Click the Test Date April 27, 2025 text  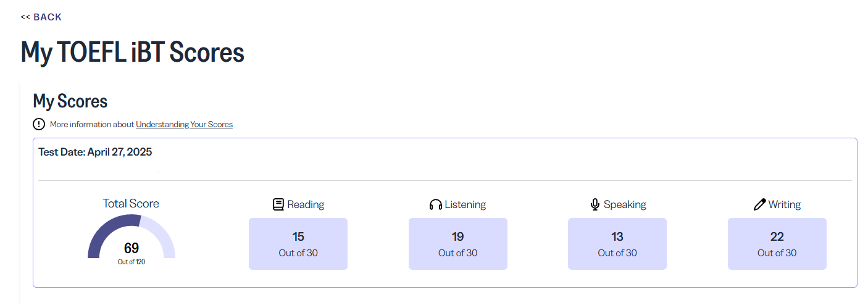pyautogui.click(x=95, y=152)
